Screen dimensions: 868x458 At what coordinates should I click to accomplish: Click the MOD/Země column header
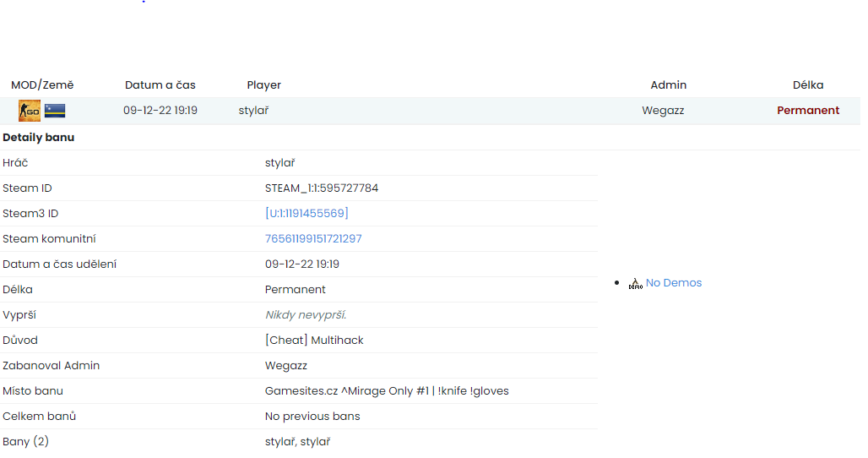tap(42, 85)
